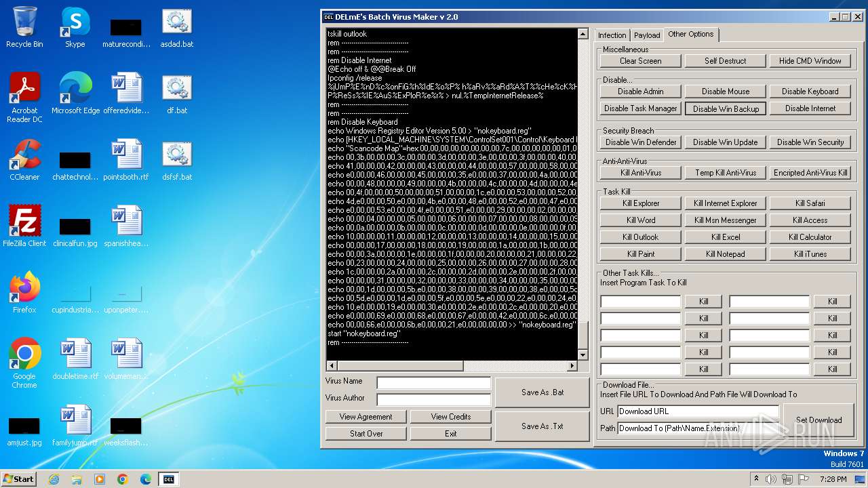Open the Recycle Bin desktop icon
Image resolution: width=868 pixels, height=488 pixels.
pos(24,28)
